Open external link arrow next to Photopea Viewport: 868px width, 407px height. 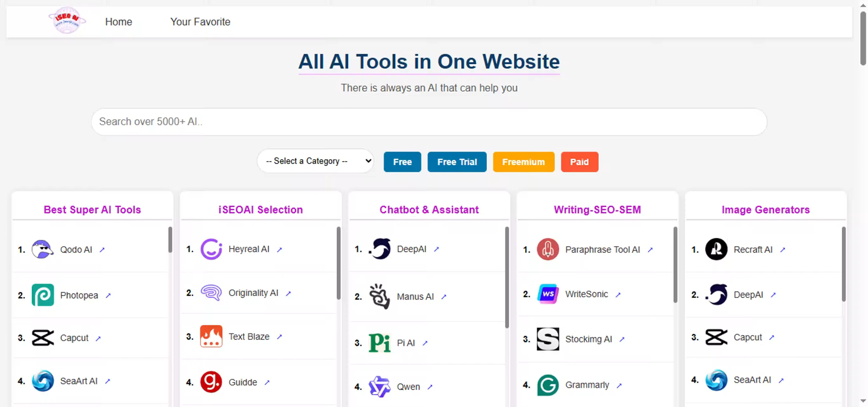point(108,296)
